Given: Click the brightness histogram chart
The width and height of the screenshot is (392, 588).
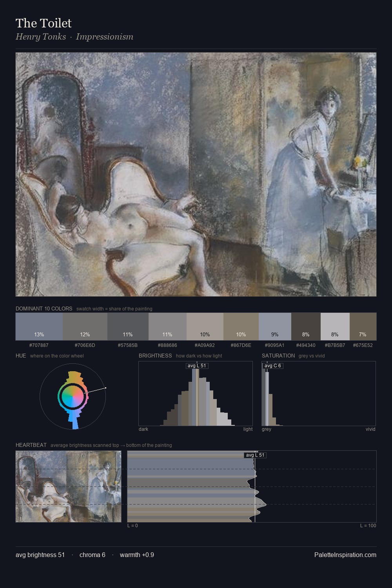Looking at the screenshot, I should click(196, 394).
